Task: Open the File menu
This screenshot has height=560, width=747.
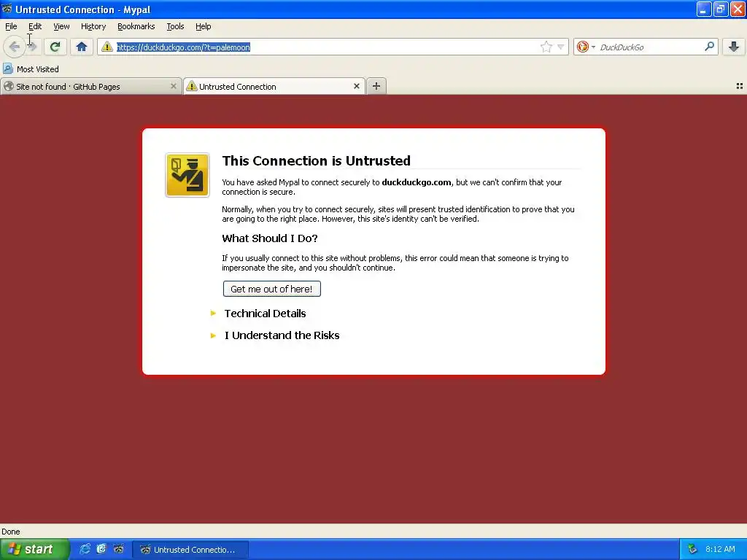Action: coord(11,26)
